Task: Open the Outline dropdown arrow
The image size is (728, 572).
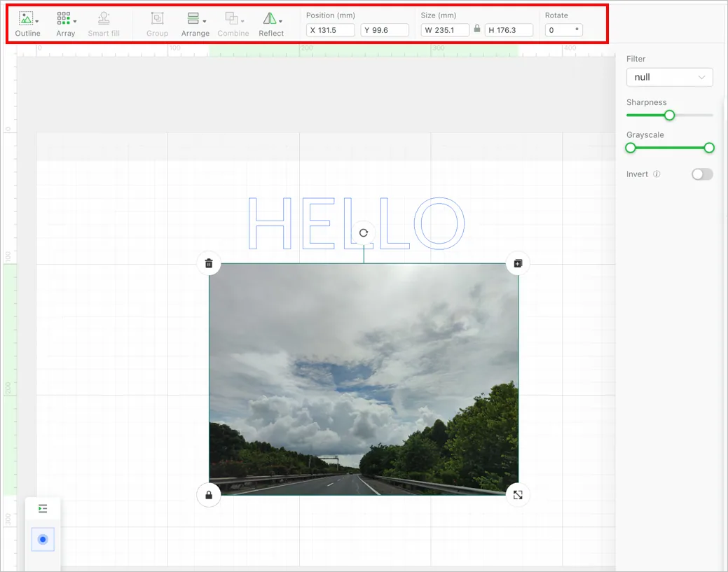Action: coord(37,21)
